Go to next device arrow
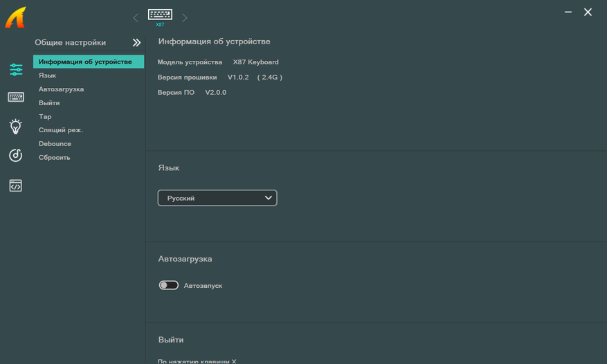Screen dimensions: 607x364 185,18
